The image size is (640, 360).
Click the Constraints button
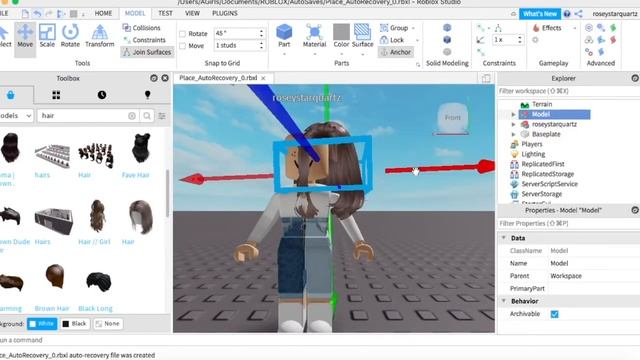tap(144, 40)
